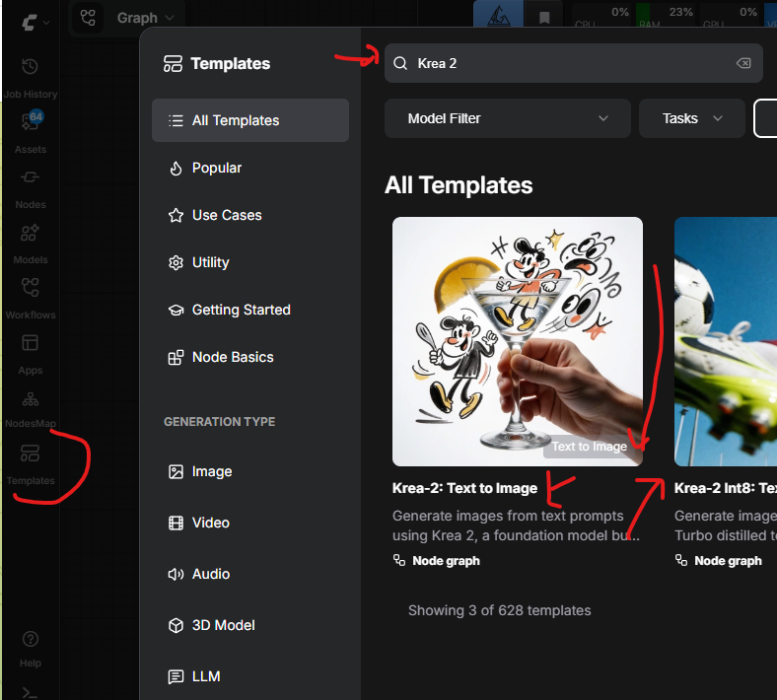Viewport: 777px width, 700px height.
Task: Filter by 3D Model generation type
Action: [250, 625]
